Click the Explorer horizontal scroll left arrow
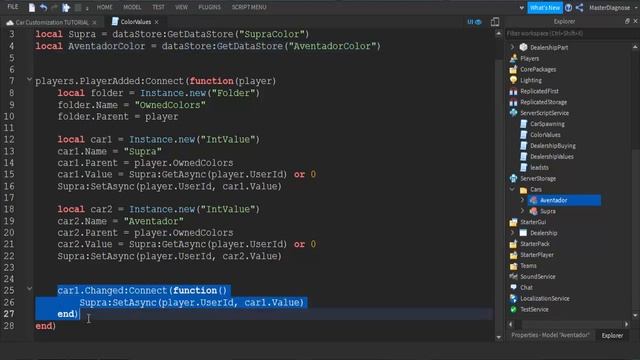This screenshot has width=640, height=360. [511, 324]
